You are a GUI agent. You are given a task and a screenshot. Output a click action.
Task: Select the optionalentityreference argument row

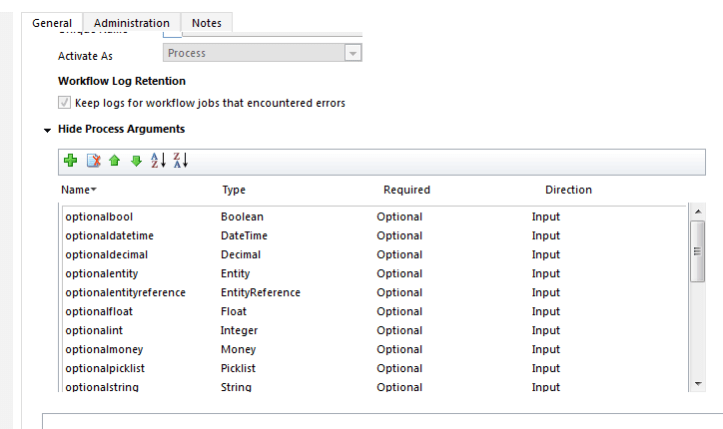pyautogui.click(x=374, y=292)
